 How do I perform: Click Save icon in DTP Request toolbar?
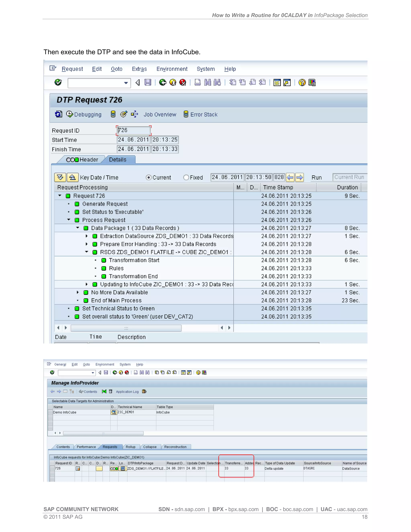pos(148,82)
